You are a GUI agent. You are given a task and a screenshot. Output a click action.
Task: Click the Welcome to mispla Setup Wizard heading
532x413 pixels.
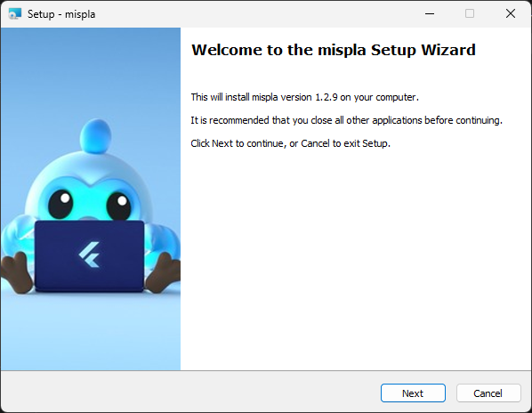[x=334, y=50]
